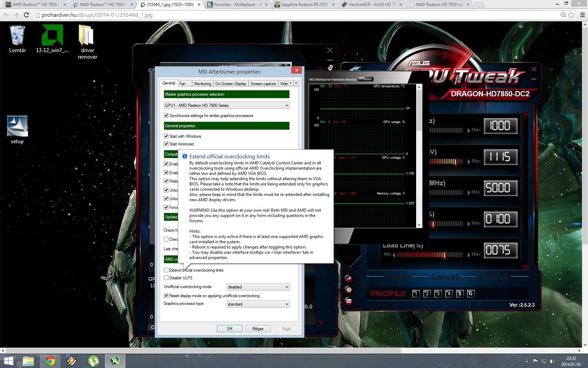Open GPU Tweak's monitor graph icon
The height and width of the screenshot is (368, 588).
point(349,301)
